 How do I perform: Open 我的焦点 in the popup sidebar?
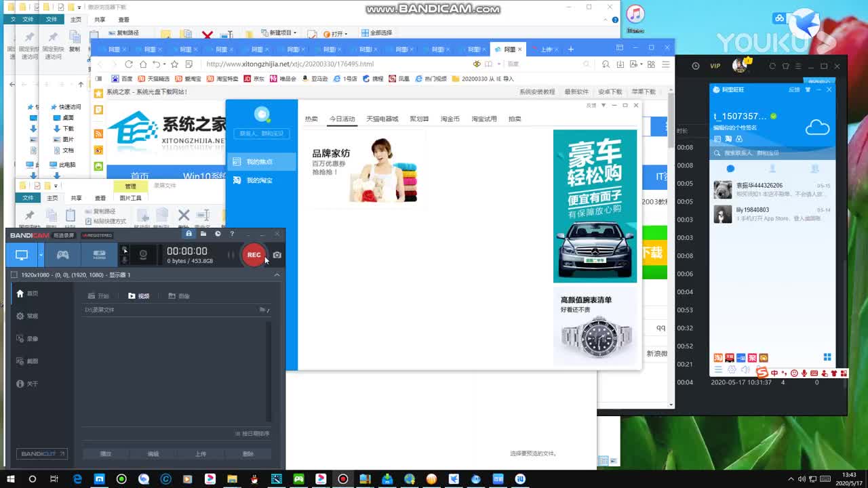point(261,162)
